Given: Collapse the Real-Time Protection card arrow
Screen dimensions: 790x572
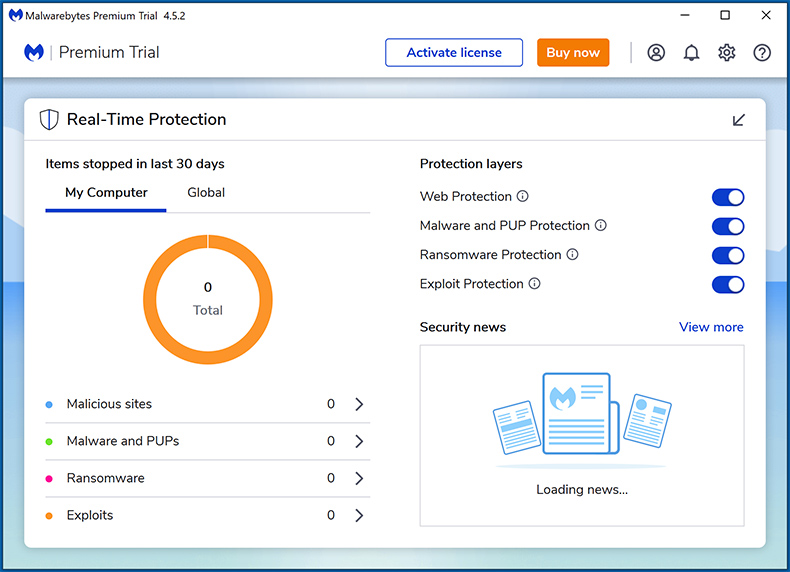Looking at the screenshot, I should pyautogui.click(x=738, y=120).
